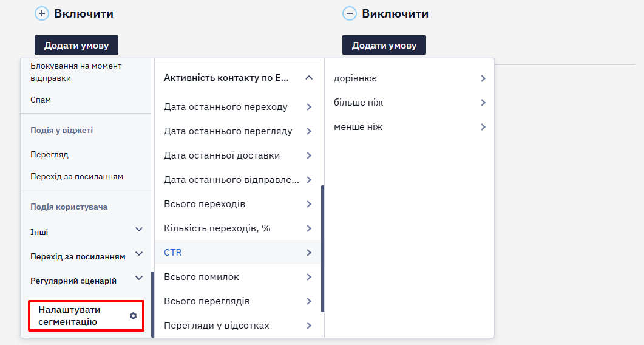
Task: Expand the Інші event group
Action: pyautogui.click(x=139, y=230)
